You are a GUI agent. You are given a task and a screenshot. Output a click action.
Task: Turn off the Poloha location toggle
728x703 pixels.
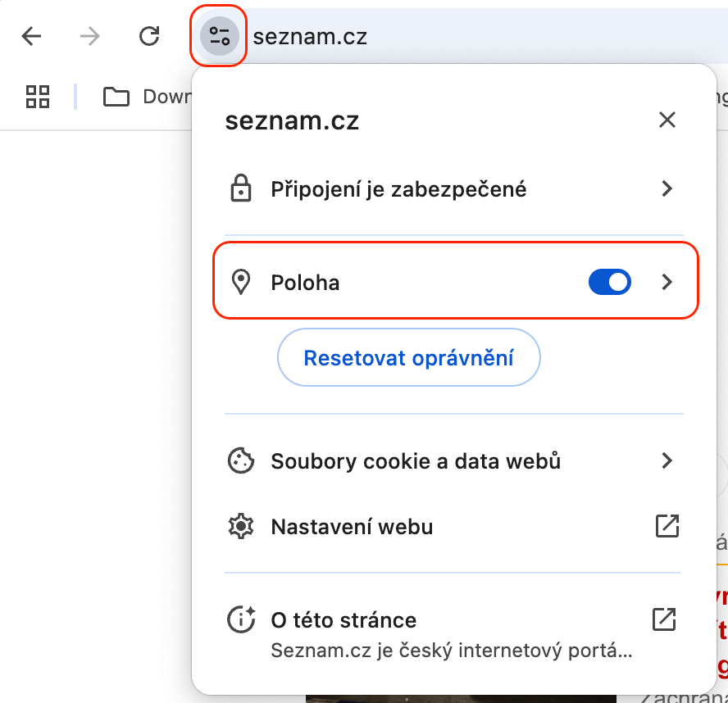(609, 283)
